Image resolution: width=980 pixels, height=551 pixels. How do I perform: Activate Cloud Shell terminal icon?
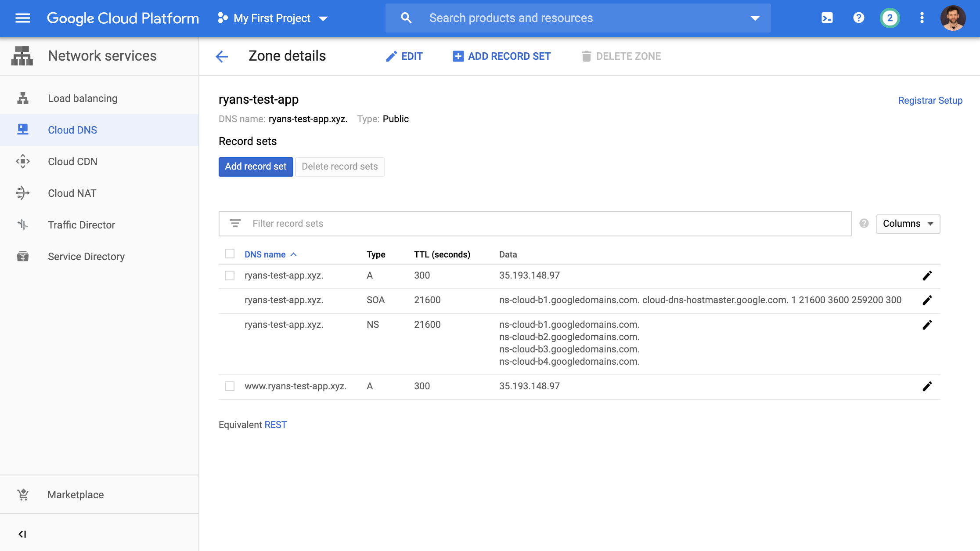[827, 18]
